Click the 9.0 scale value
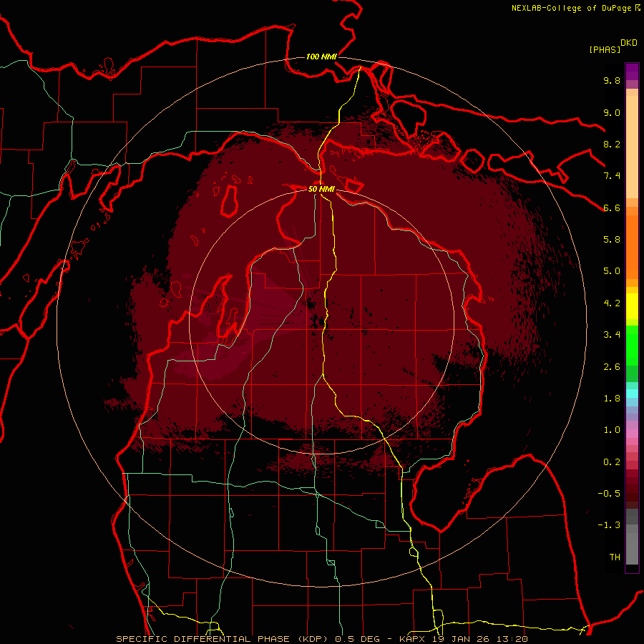This screenshot has width=644, height=644. [x=612, y=113]
